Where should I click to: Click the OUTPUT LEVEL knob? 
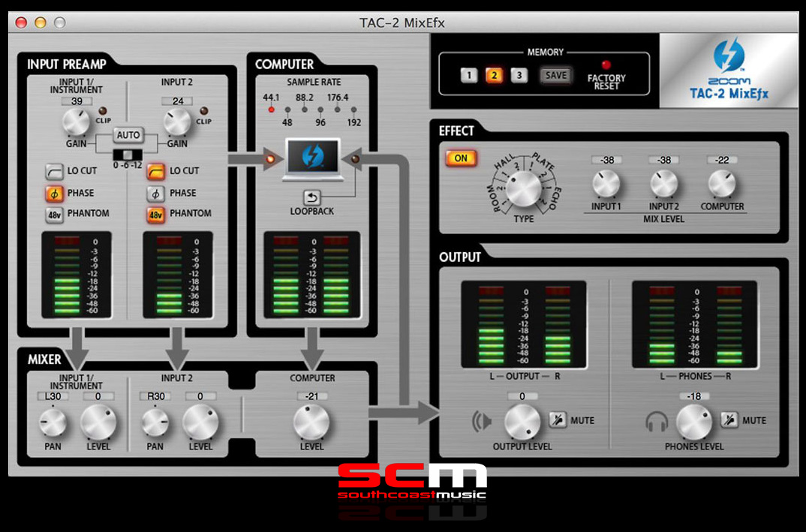click(x=522, y=422)
